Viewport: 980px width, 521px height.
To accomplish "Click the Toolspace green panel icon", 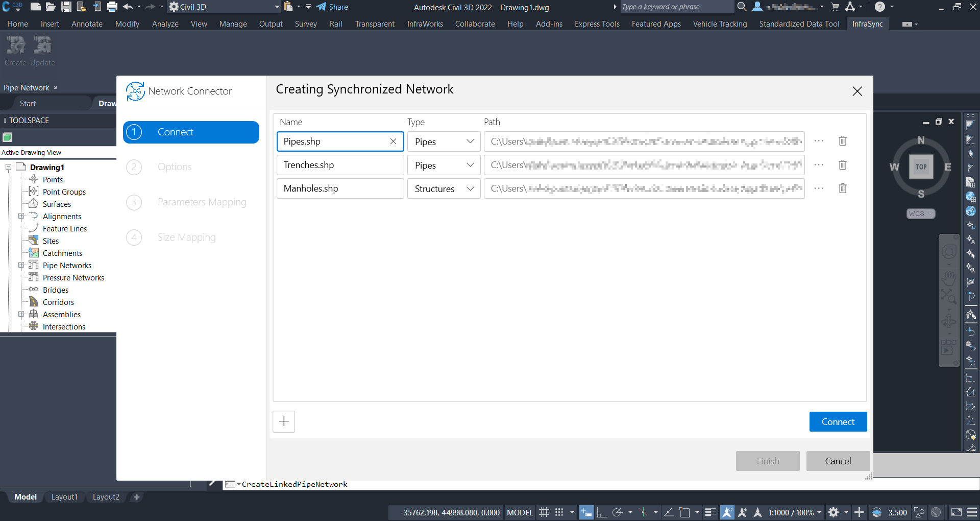I will point(7,137).
